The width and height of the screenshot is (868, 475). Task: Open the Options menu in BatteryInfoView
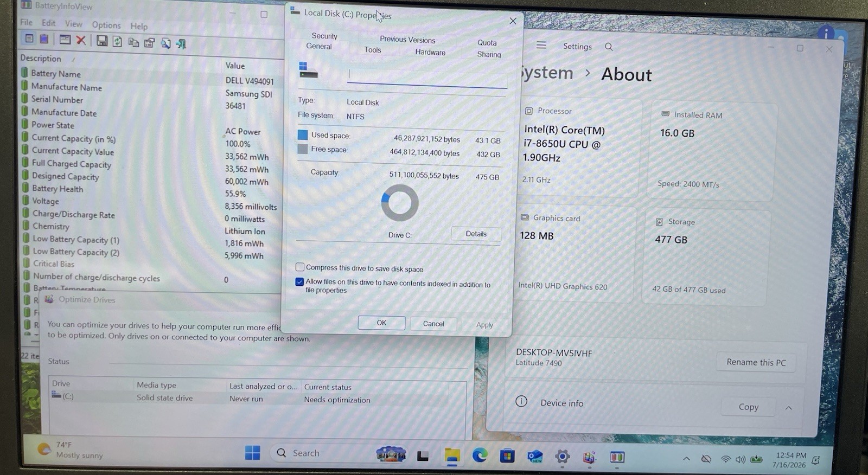click(x=106, y=25)
